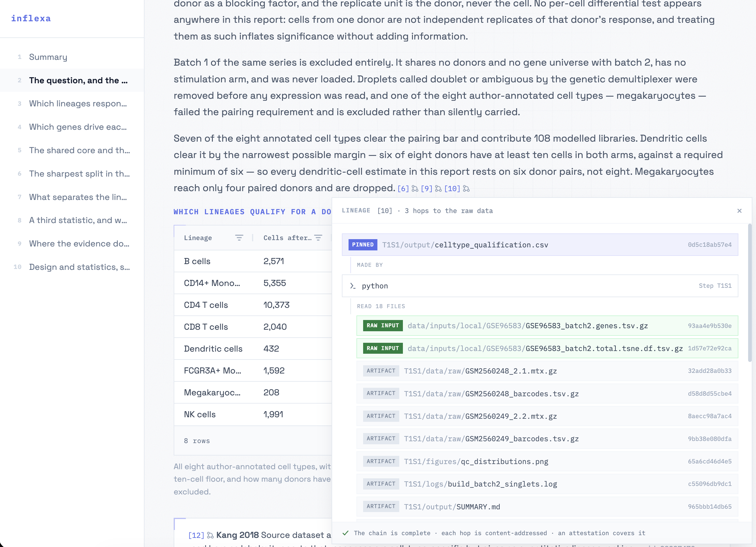Expand the python Step T1S1 row
Image resolution: width=756 pixels, height=547 pixels.
(x=540, y=286)
